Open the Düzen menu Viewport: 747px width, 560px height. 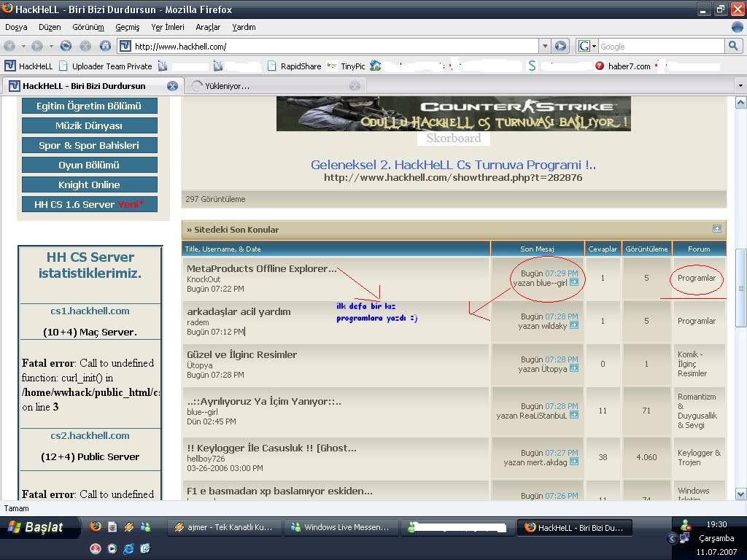coord(50,27)
